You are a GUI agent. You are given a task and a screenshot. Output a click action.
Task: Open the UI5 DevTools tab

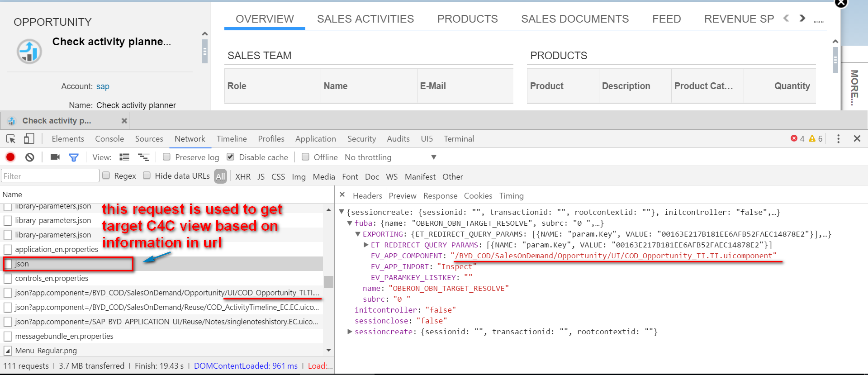point(427,139)
